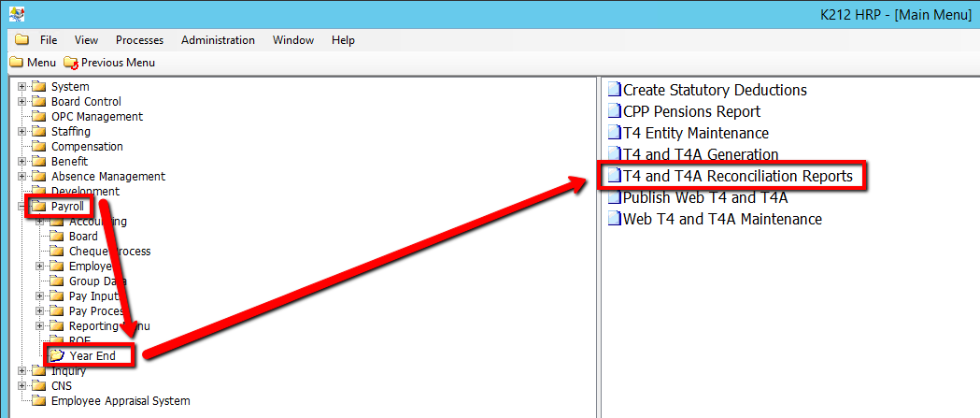980x418 pixels.
Task: Click the Previous Menu toolbar icon
Action: 71,63
